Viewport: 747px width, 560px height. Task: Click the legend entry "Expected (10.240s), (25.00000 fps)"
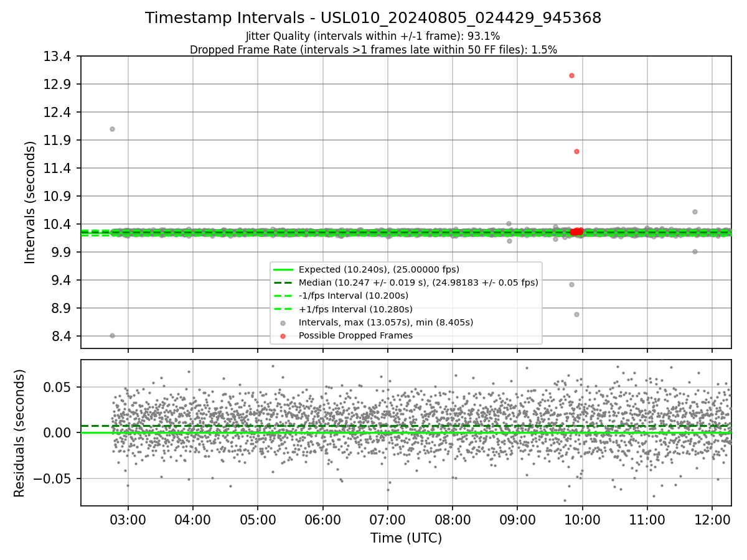379,269
